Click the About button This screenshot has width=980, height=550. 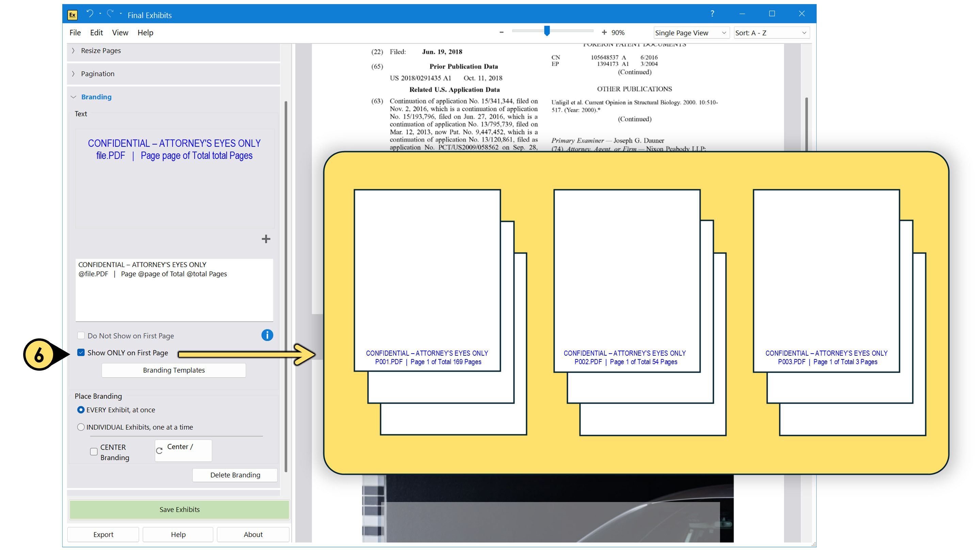(x=253, y=534)
